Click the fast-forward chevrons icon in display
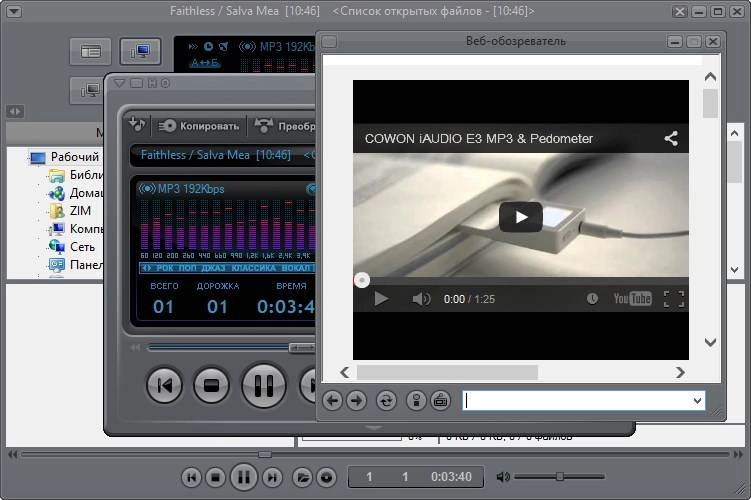The height and width of the screenshot is (500, 751). point(193,46)
